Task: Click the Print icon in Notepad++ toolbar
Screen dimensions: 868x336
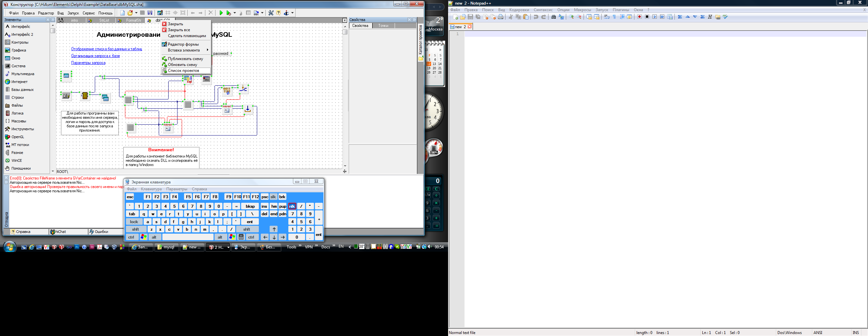Action: tap(501, 17)
